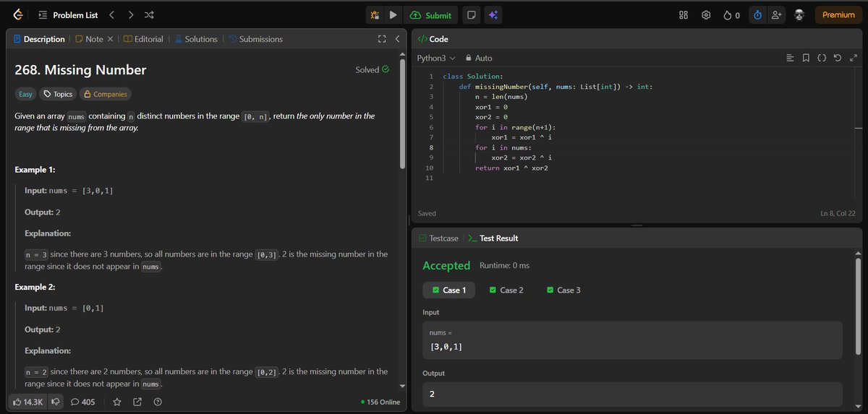The width and height of the screenshot is (868, 414).
Task: Open the sticky notes icon
Action: 472,15
